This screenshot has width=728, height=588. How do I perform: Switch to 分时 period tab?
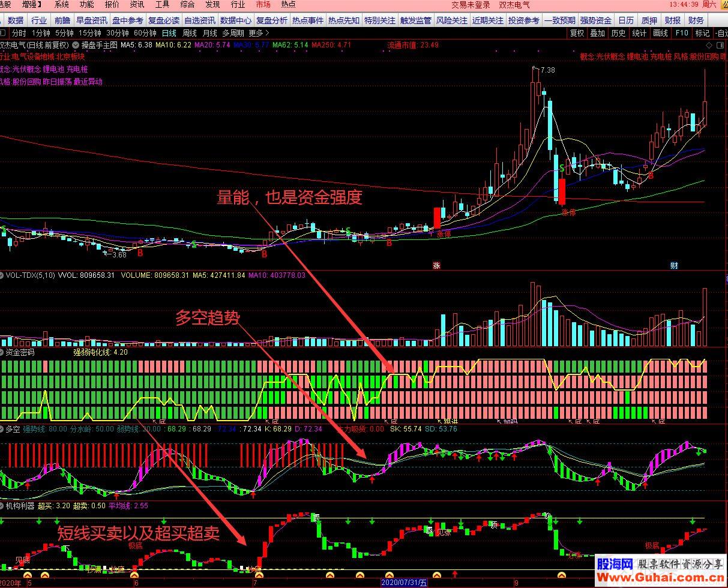point(19,33)
